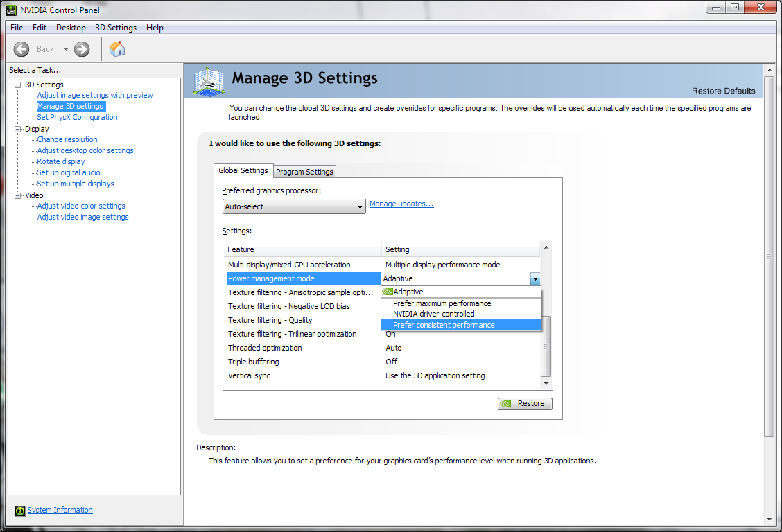Open the Back history dropdown arrow
Image resolution: width=782 pixels, height=532 pixels.
pyautogui.click(x=66, y=49)
